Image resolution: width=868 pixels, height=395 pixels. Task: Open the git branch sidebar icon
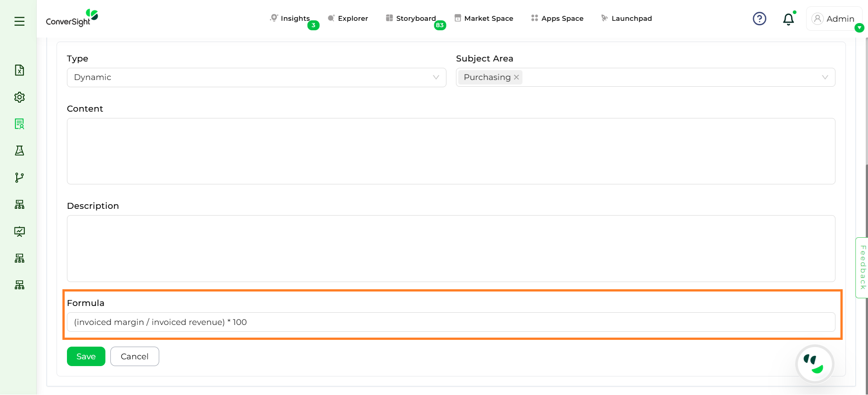19,178
